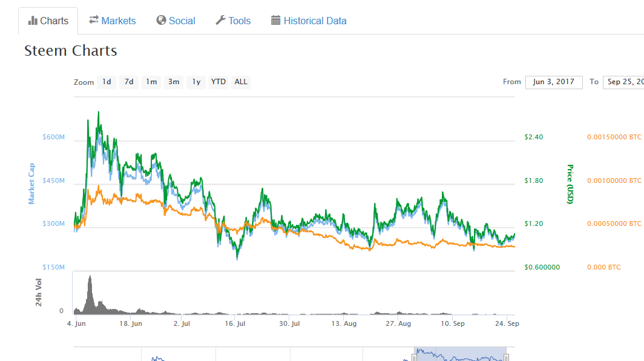Click the $2.40 price axis value
This screenshot has width=644, height=361.
point(533,137)
